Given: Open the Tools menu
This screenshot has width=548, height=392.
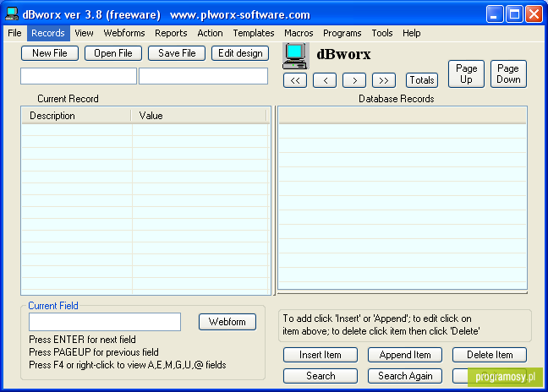Looking at the screenshot, I should (382, 33).
